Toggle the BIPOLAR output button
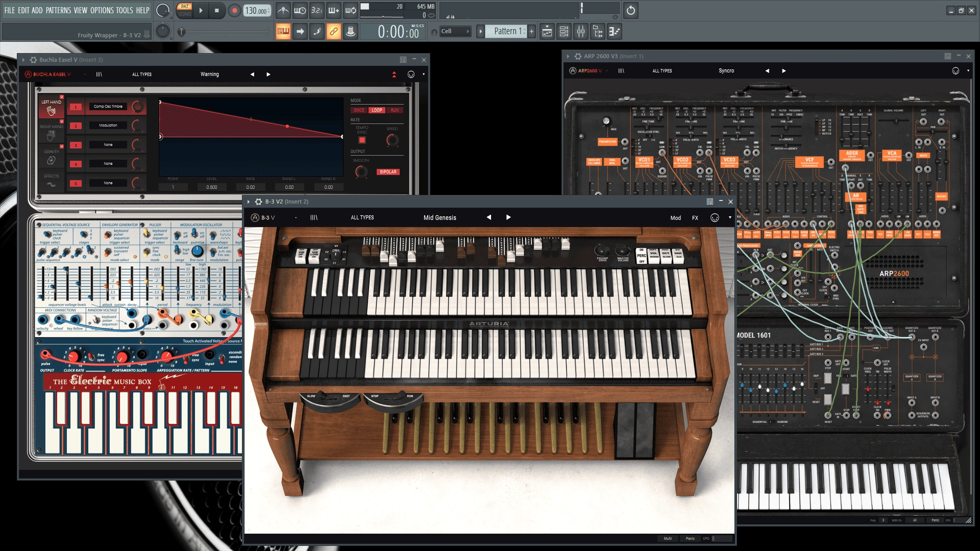Screen dimensions: 980x551 click(388, 172)
